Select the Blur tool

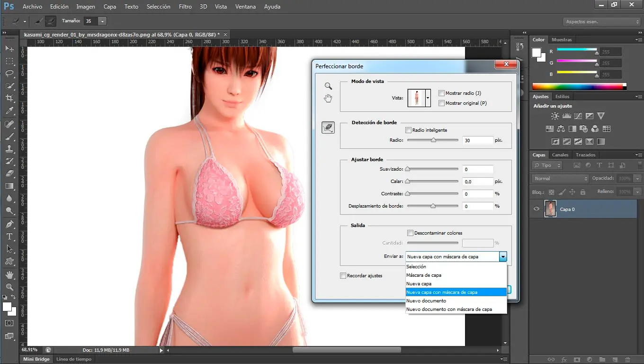pyautogui.click(x=9, y=198)
